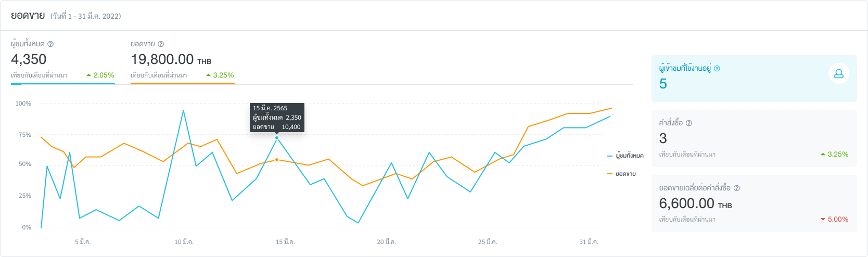The height and width of the screenshot is (257, 868).
Task: Click the 25 มี.ค. x-axis label
Action: click(x=488, y=242)
